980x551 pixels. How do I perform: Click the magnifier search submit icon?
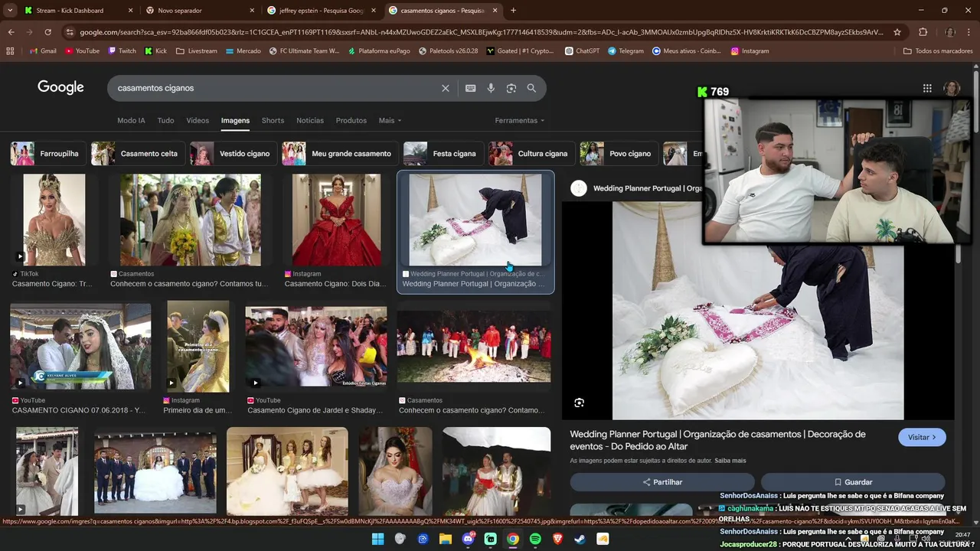(531, 88)
